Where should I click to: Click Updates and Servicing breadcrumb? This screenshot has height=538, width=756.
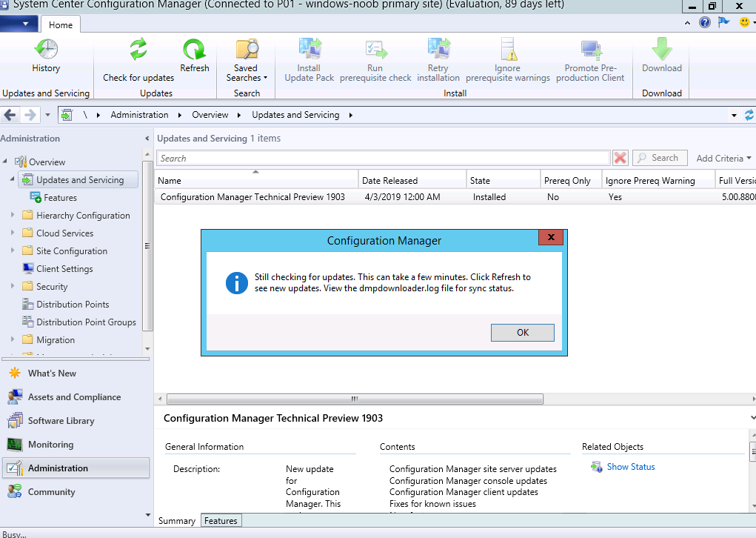click(x=295, y=115)
